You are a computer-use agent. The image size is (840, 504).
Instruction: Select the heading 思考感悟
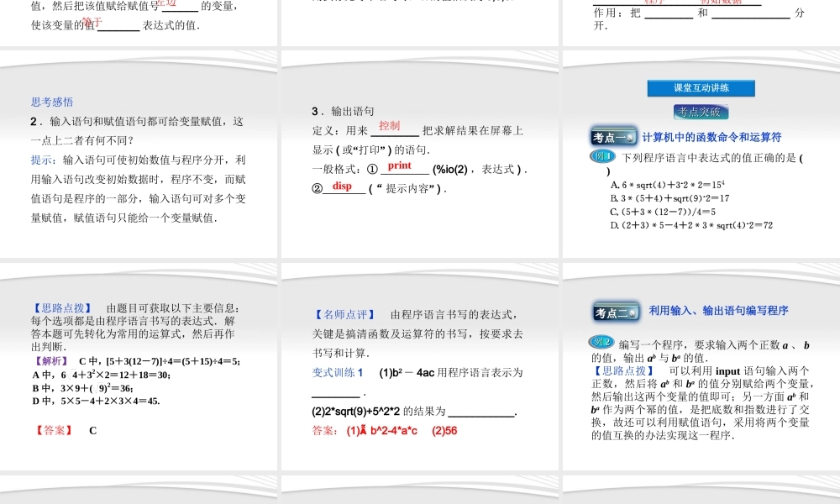pos(52,102)
